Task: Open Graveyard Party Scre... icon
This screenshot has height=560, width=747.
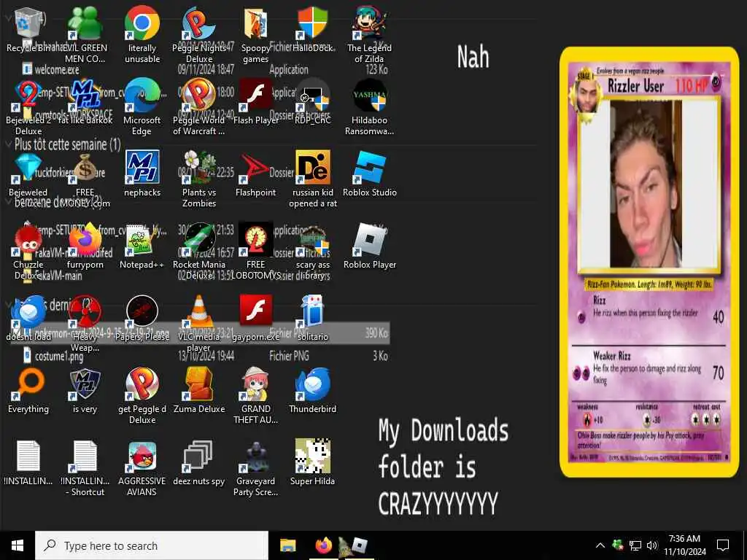Action: (256, 457)
